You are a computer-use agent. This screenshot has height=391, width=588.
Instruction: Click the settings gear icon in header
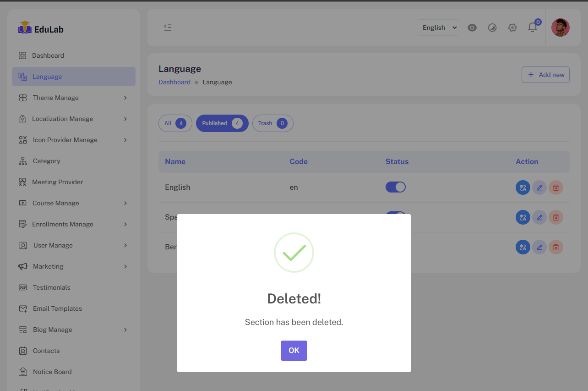click(x=512, y=28)
